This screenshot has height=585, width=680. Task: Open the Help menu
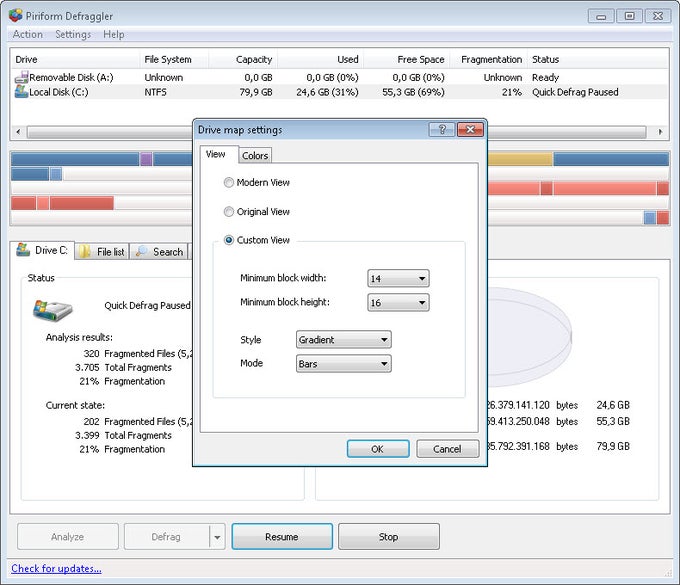click(x=114, y=34)
